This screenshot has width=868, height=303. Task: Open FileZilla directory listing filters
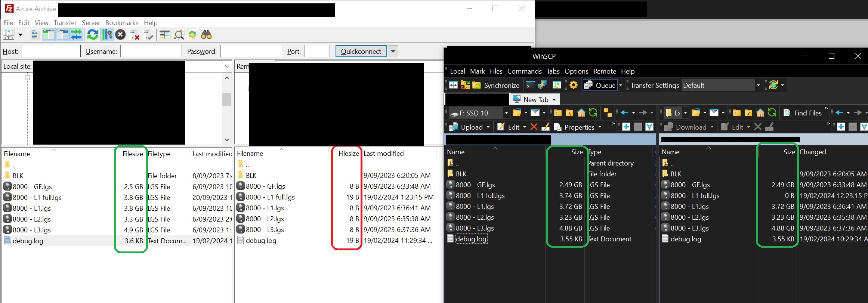tap(165, 35)
